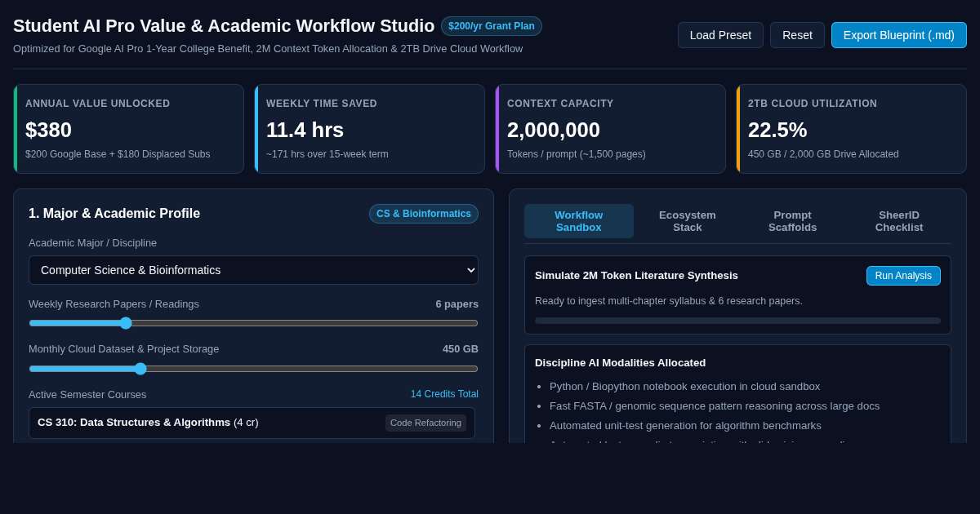Screen dimensions: 980x514
Task: Click the Code Refactoring tag
Action: tap(425, 423)
